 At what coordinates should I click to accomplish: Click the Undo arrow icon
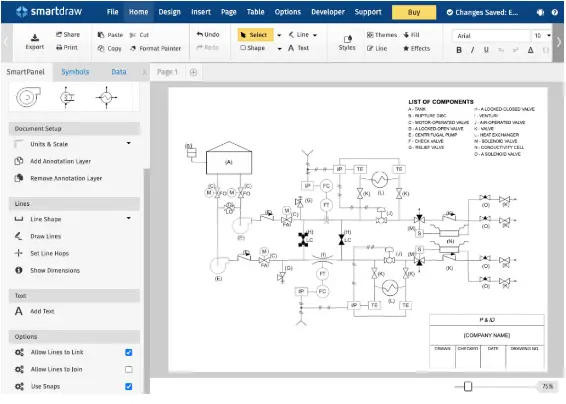tap(200, 34)
